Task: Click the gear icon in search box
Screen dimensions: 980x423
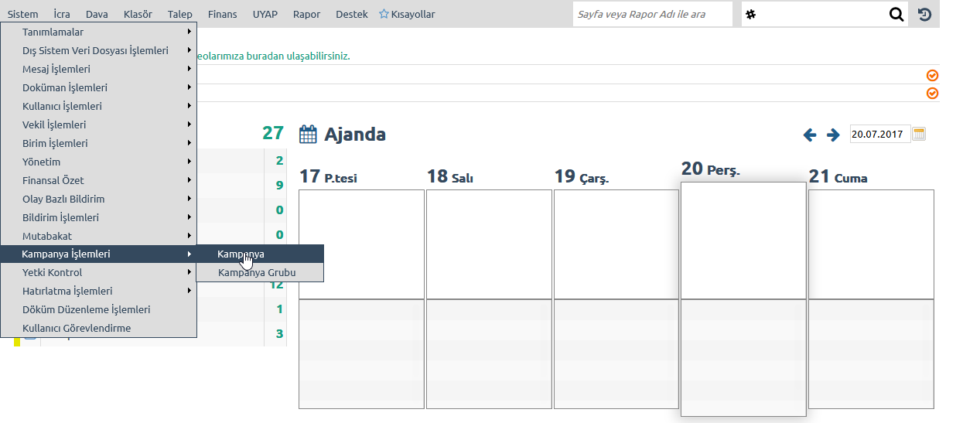Action: (x=750, y=14)
